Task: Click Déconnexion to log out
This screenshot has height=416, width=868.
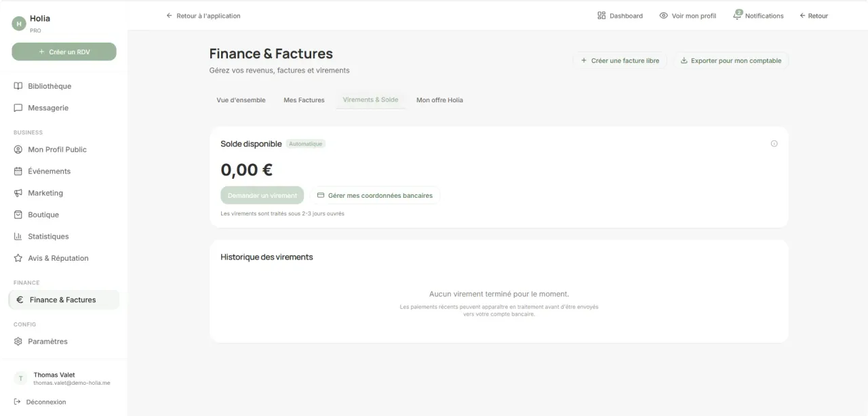Action: click(x=40, y=402)
